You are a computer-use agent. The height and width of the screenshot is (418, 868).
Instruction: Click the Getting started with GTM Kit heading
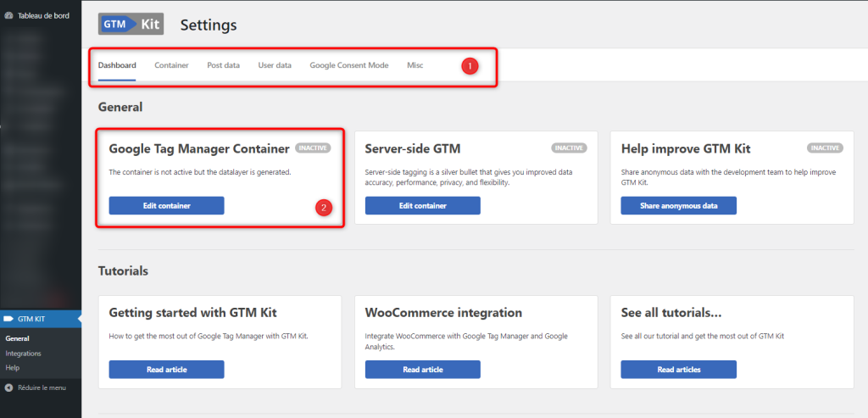(192, 313)
